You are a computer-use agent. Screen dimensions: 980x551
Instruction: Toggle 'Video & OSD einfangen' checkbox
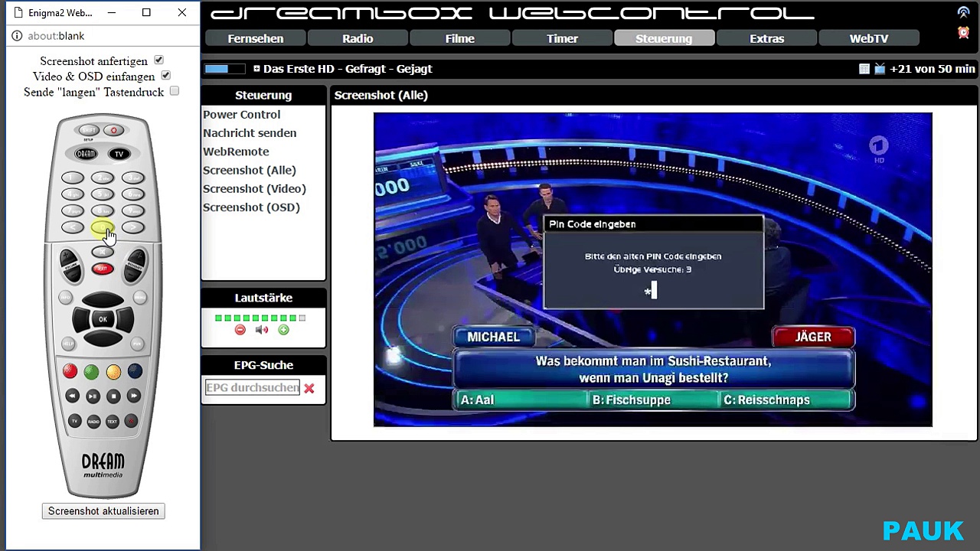click(x=165, y=76)
